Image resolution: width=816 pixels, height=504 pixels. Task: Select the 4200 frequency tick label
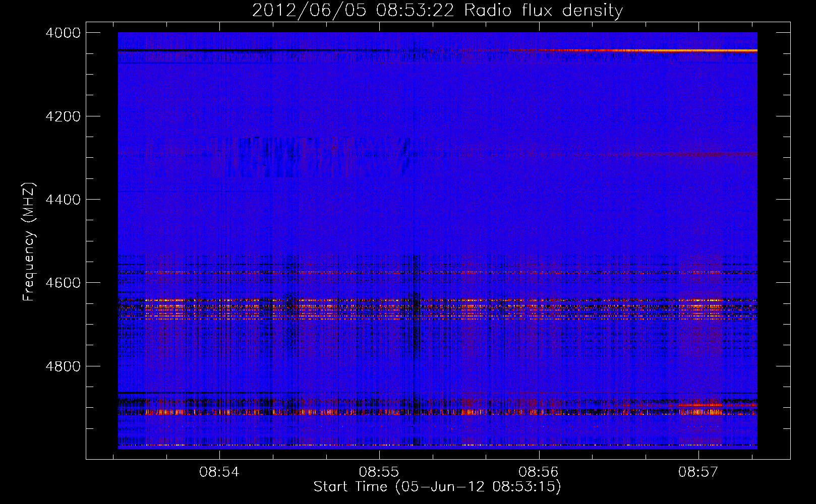(63, 116)
